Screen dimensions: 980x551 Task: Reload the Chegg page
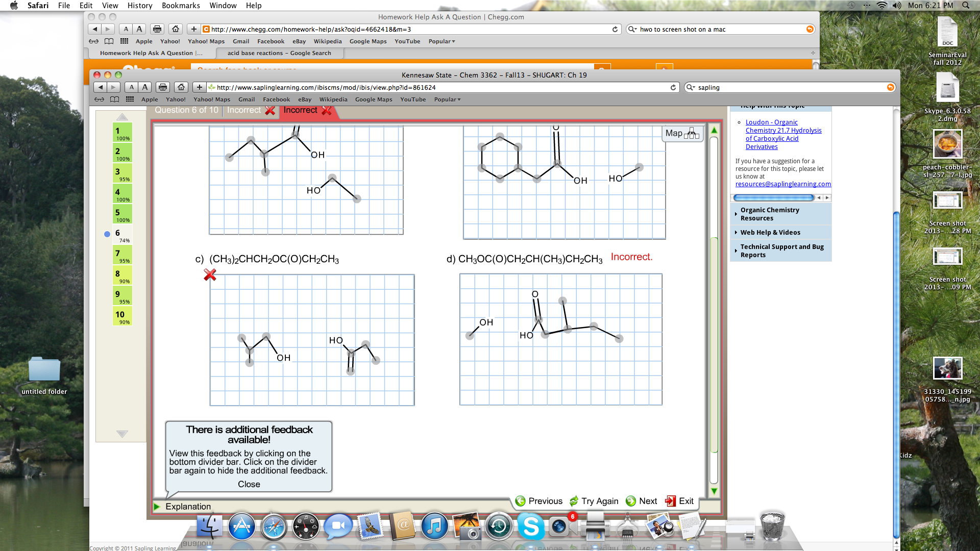pos(615,29)
